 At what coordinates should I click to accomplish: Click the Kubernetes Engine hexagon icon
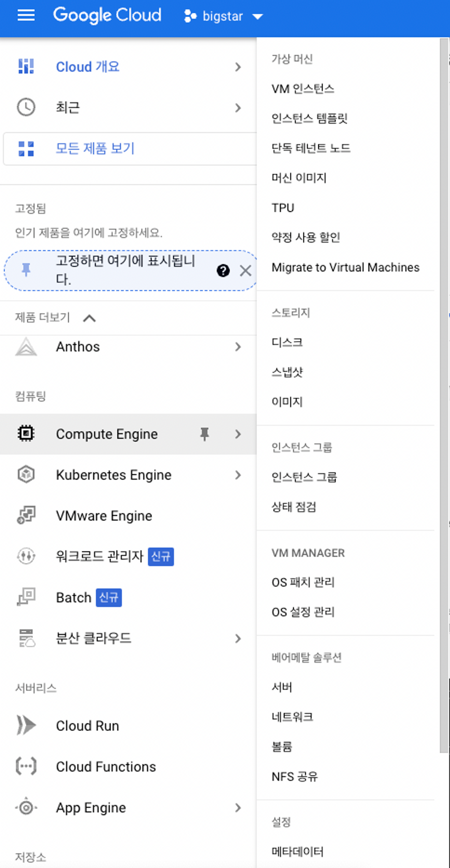point(26,474)
